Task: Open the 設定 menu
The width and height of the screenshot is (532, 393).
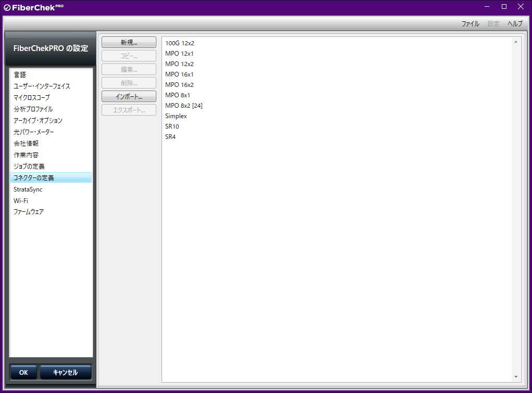Action: coord(493,24)
